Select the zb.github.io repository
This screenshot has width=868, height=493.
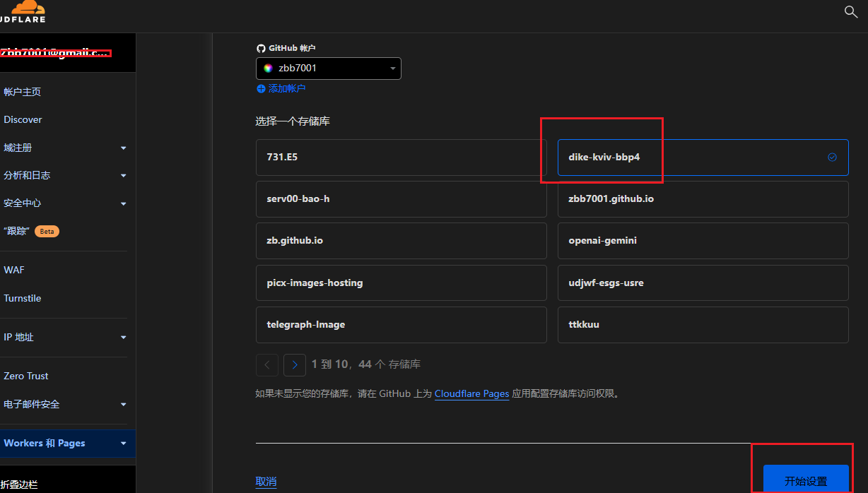401,241
